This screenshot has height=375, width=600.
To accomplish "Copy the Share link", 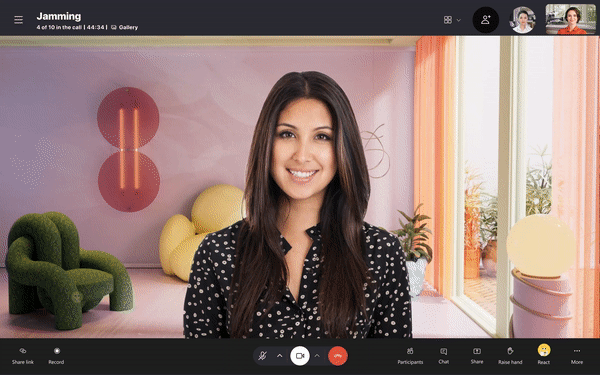I will (x=23, y=356).
